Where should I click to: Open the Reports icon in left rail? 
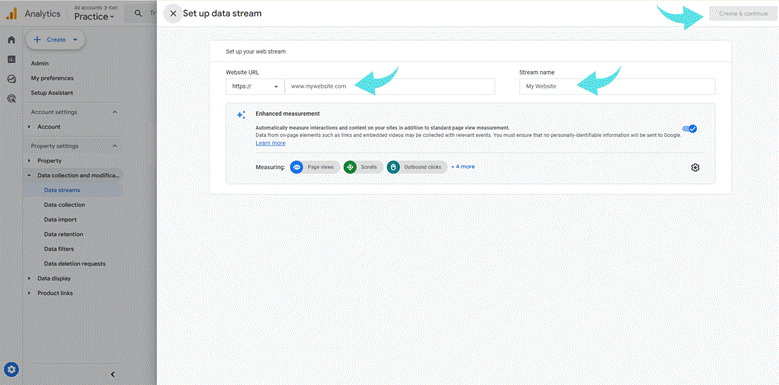tap(11, 60)
